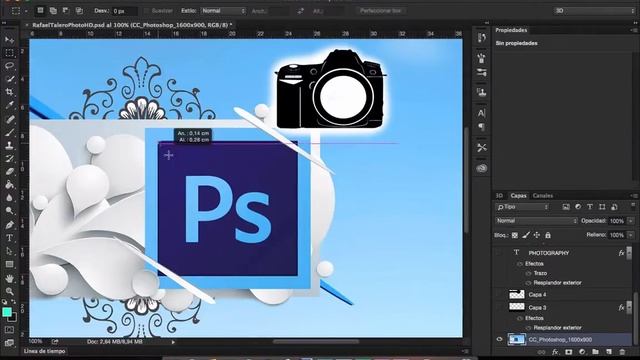Select the Horizontal Type tool

click(9, 238)
